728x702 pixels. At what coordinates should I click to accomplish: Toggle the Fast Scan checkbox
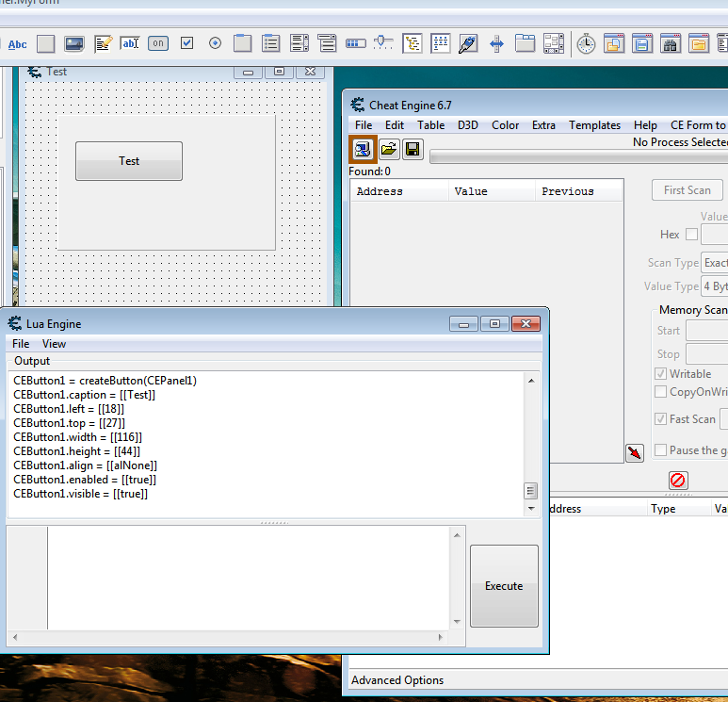pos(661,419)
